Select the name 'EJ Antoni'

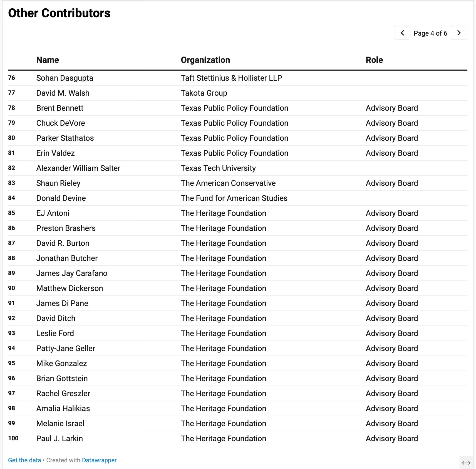coord(53,213)
